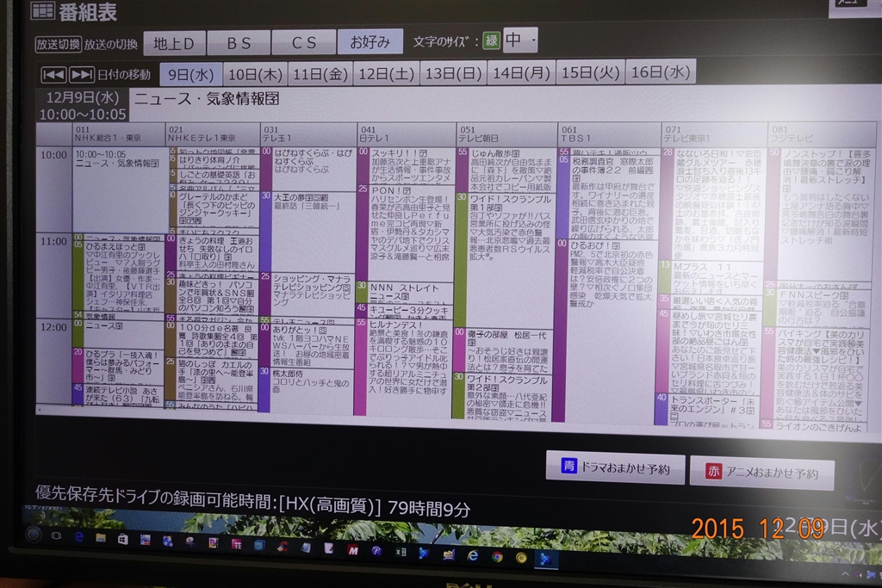Select the 061 TBS1 channel header

[x=609, y=133]
